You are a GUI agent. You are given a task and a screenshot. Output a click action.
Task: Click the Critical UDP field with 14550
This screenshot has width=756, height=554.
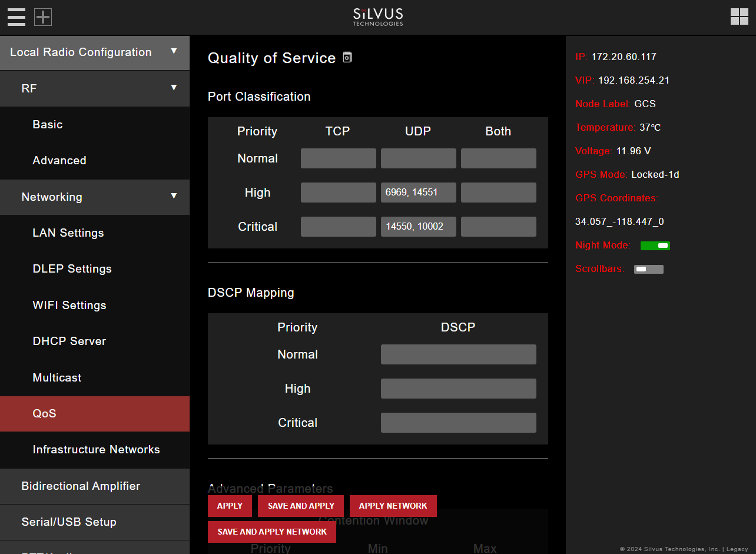418,227
